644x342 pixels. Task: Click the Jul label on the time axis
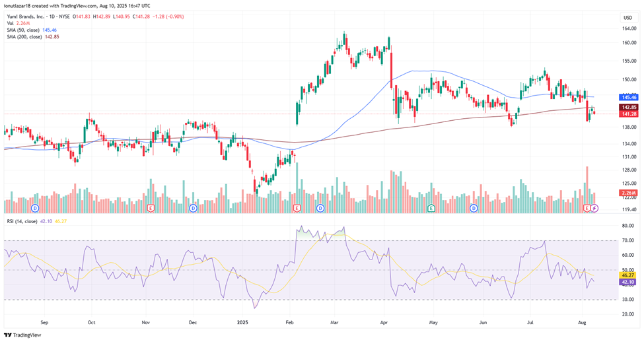tap(530, 324)
